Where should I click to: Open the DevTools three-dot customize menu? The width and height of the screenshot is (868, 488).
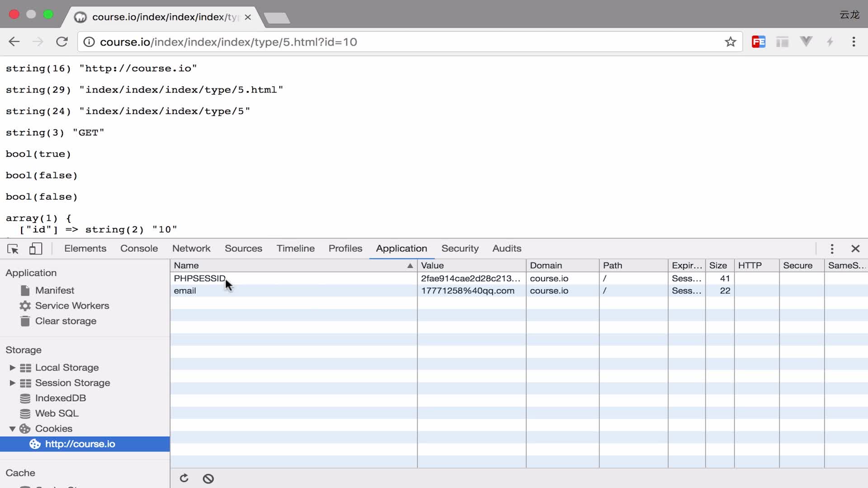(x=832, y=249)
